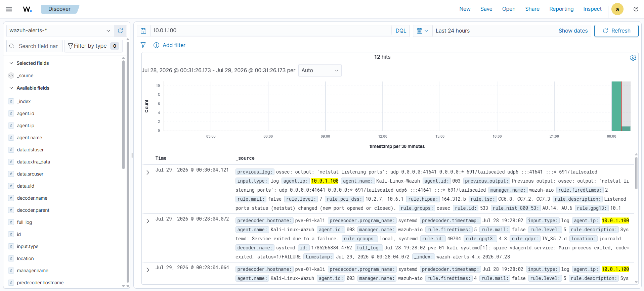Click the Time column header
Image resolution: width=644 pixels, height=291 pixels.
coord(161,158)
